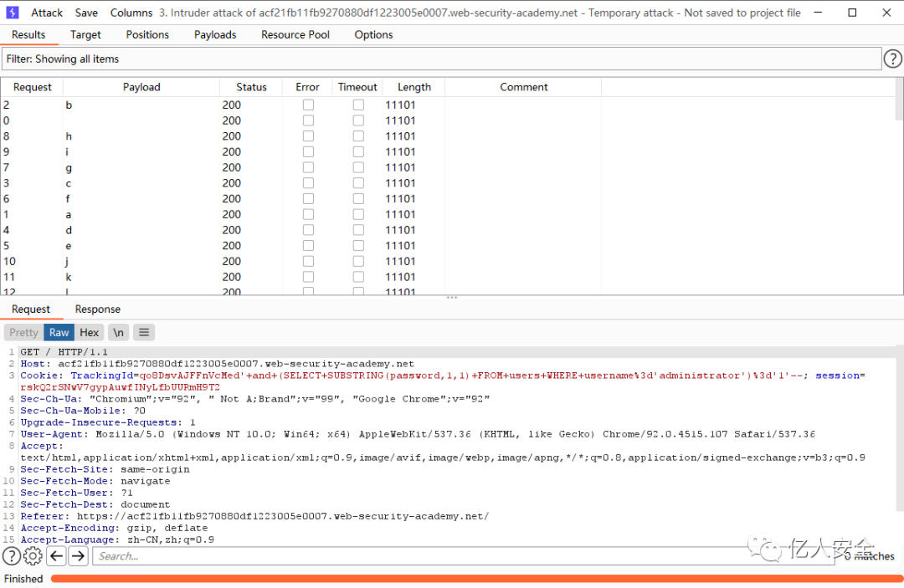The image size is (904, 588).
Task: Toggle Timeout checkbox for payload c row
Action: (358, 183)
